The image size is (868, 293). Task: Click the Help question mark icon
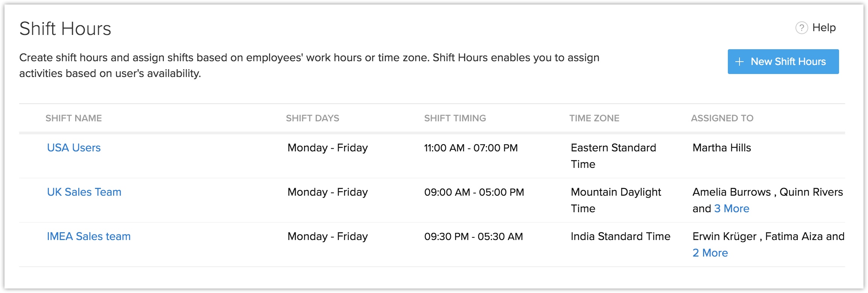[x=801, y=28]
